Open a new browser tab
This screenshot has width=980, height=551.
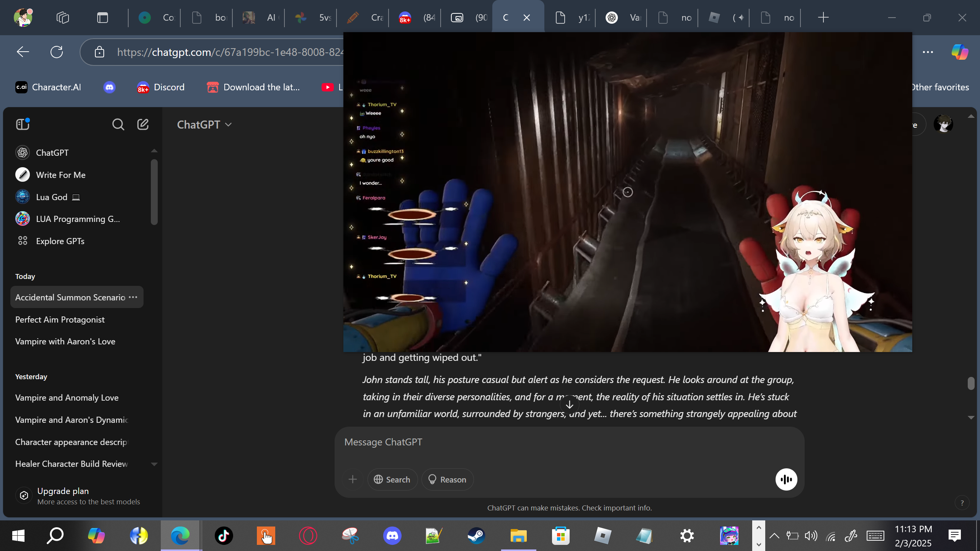(823, 18)
